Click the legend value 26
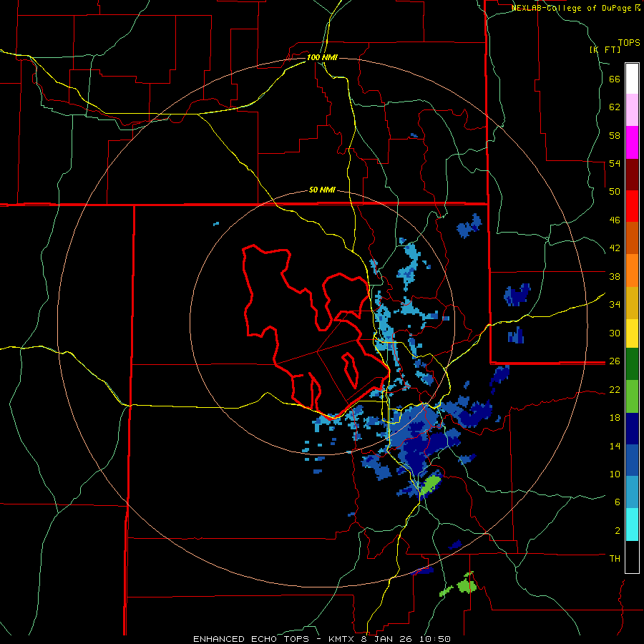The height and width of the screenshot is (644, 644). coord(615,361)
